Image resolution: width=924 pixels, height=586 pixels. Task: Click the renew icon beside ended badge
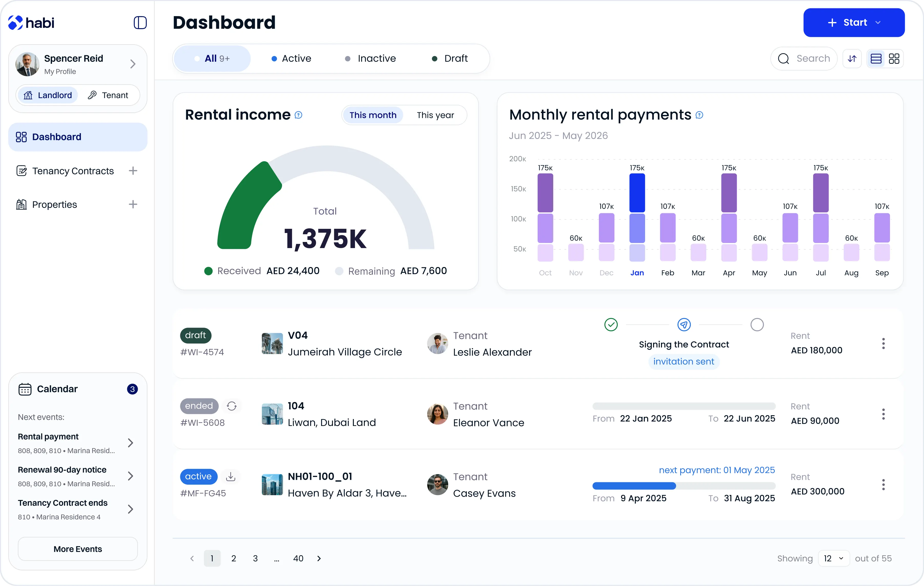pyautogui.click(x=231, y=406)
